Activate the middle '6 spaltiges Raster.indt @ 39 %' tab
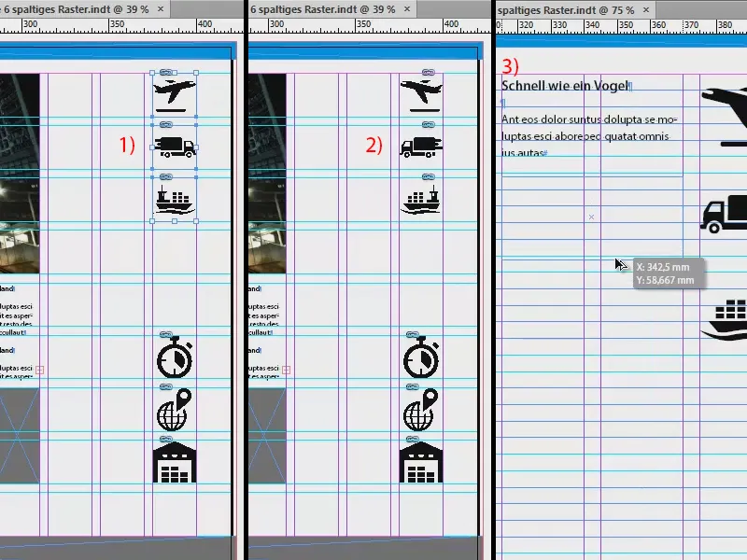Image resolution: width=747 pixels, height=560 pixels. 322,8
